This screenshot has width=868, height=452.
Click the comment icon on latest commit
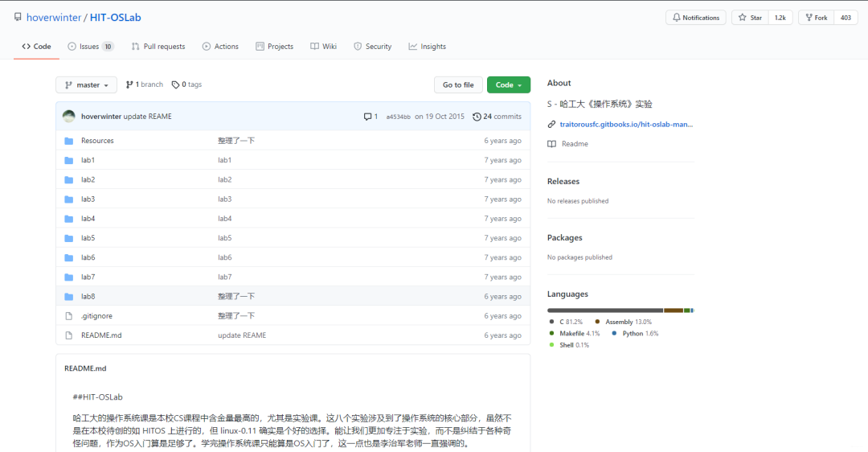pos(367,117)
